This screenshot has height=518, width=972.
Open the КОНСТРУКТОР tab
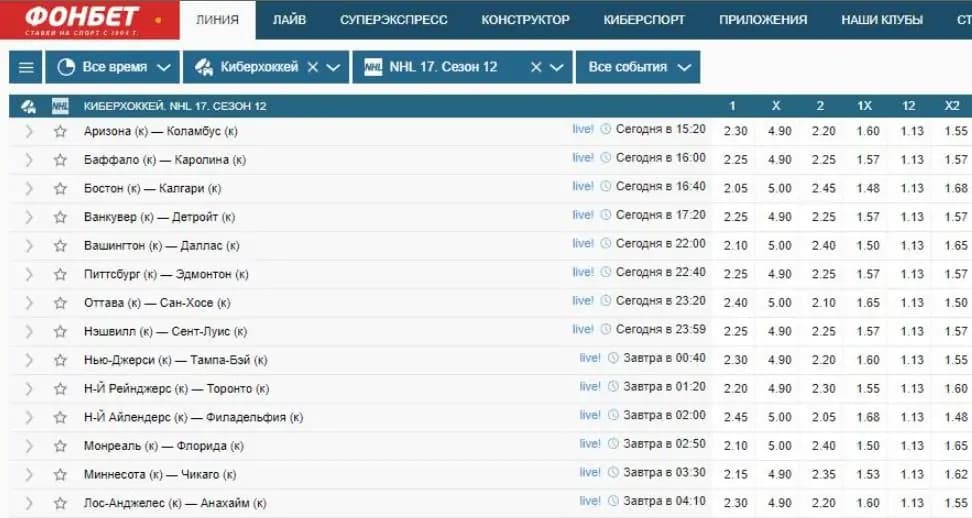click(526, 20)
